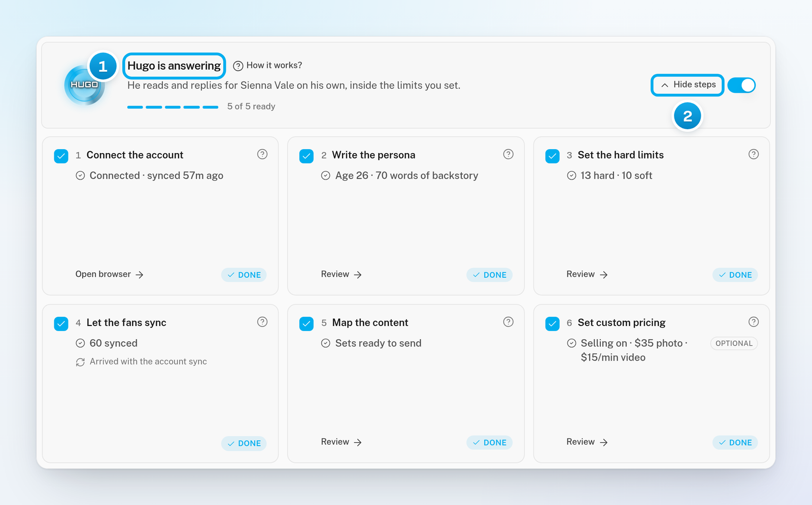Click Review on Map the content card

pyautogui.click(x=342, y=442)
